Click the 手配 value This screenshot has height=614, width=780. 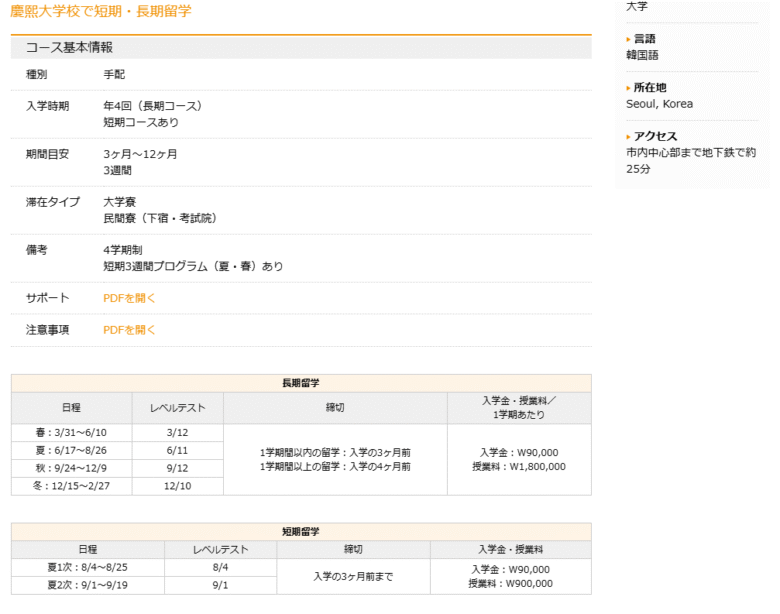pyautogui.click(x=114, y=75)
